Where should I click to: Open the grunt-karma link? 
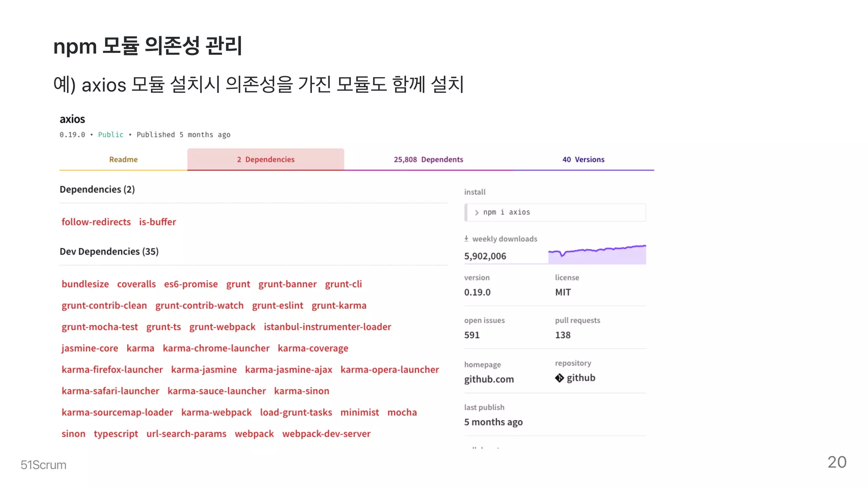339,305
